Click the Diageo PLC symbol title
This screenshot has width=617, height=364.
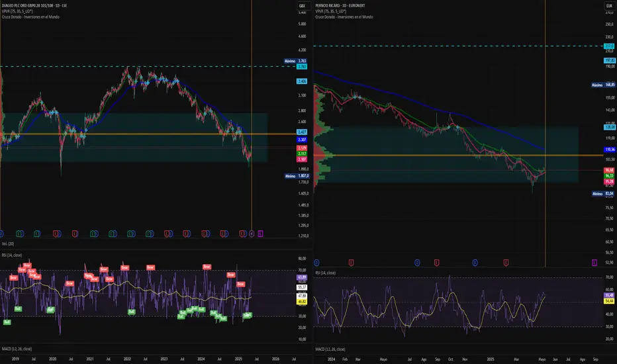(x=36, y=5)
